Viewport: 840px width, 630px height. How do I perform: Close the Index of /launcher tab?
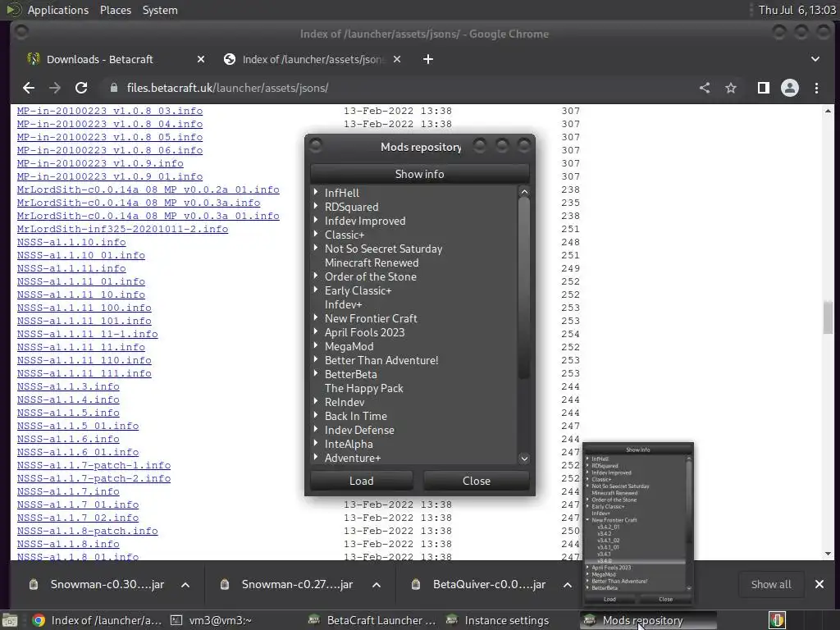tap(397, 59)
